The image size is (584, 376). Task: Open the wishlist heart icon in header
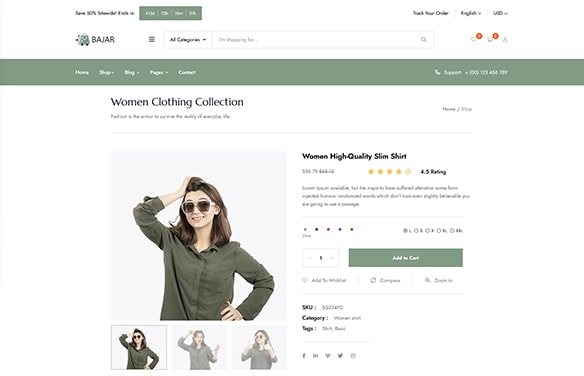pyautogui.click(x=473, y=39)
